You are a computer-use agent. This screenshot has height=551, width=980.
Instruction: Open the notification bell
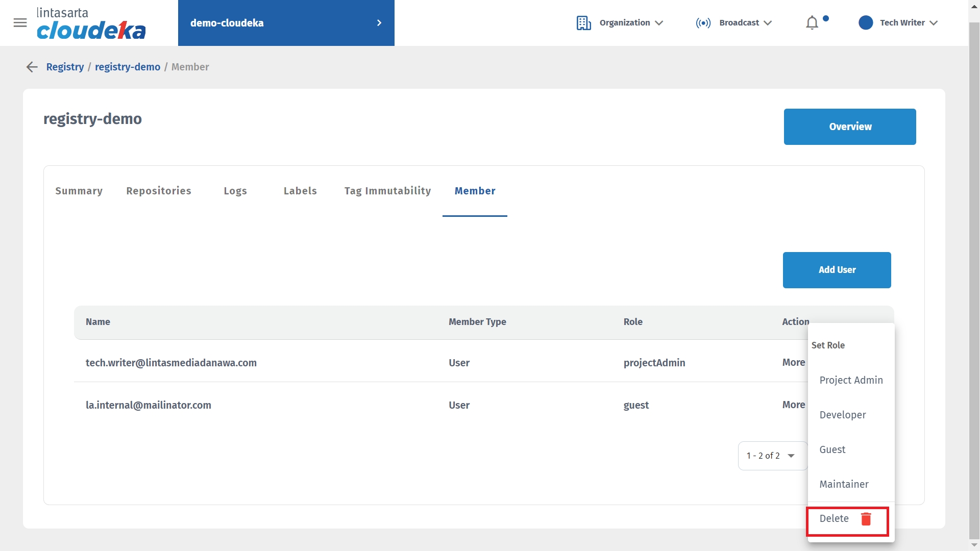click(812, 23)
